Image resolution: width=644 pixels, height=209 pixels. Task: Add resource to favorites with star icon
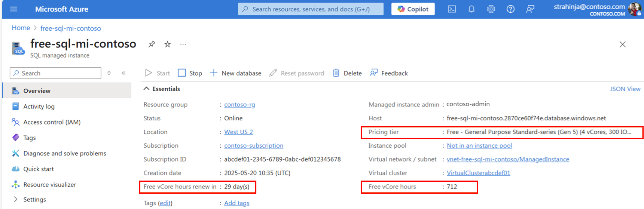[x=168, y=44]
